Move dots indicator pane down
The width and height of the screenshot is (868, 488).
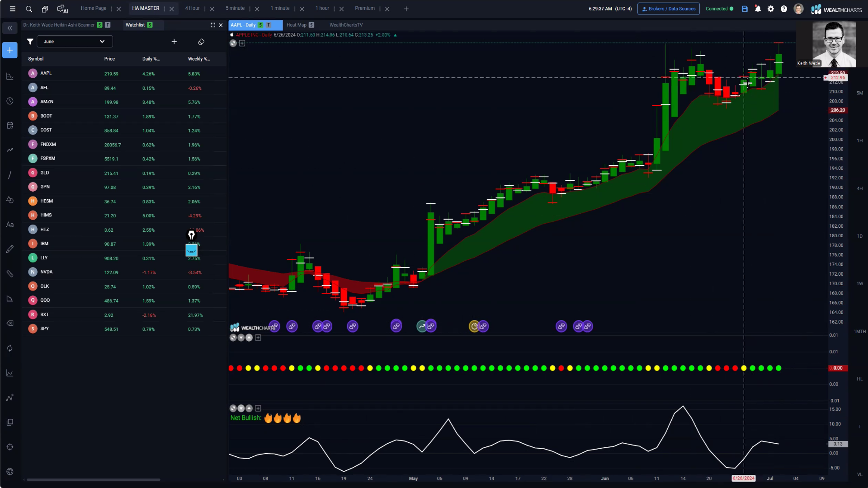pos(241,338)
